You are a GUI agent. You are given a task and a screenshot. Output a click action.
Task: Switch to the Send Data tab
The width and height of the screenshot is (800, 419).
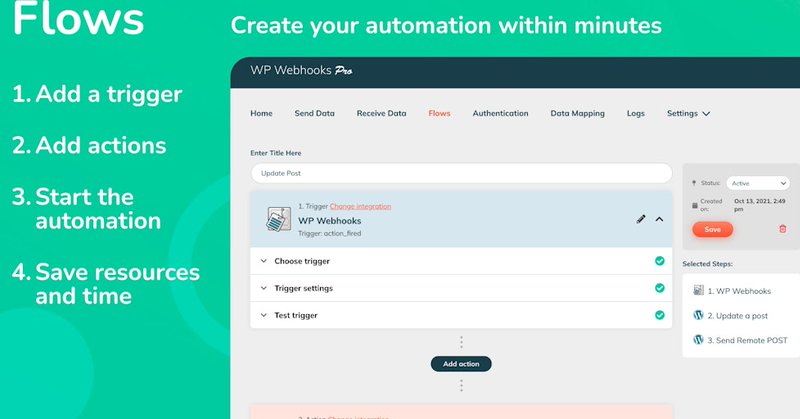pos(314,113)
